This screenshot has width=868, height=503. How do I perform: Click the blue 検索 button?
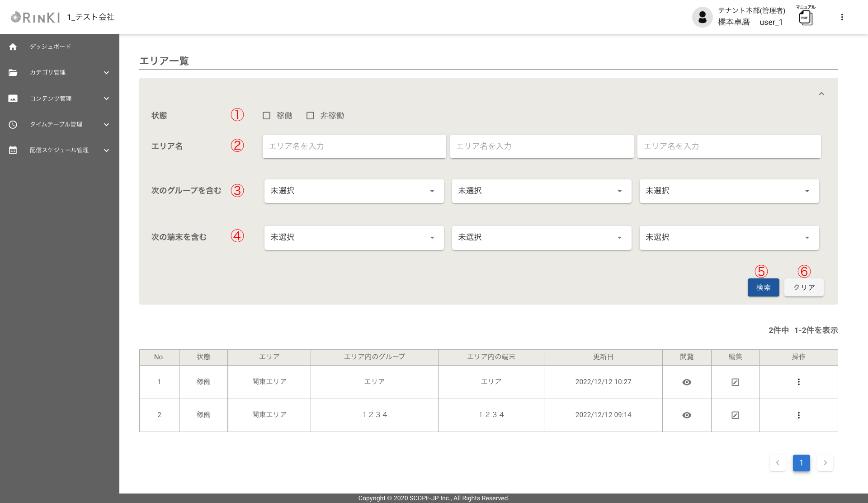point(763,287)
